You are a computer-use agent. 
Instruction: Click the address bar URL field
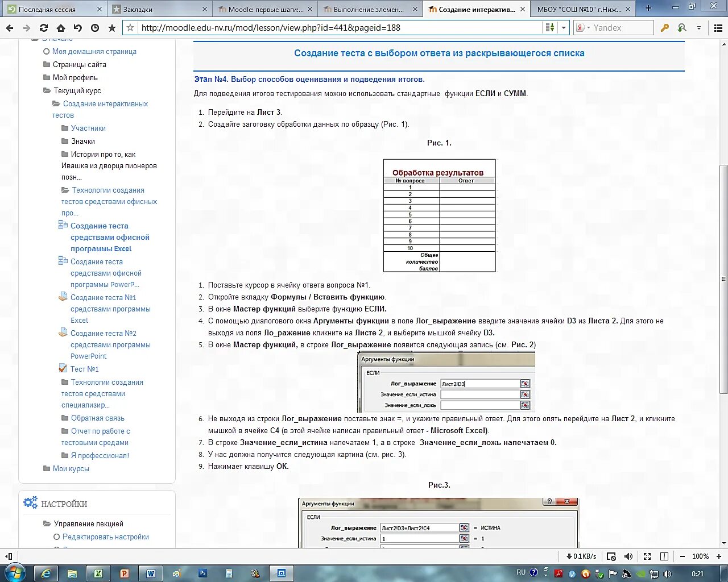pyautogui.click(x=340, y=28)
